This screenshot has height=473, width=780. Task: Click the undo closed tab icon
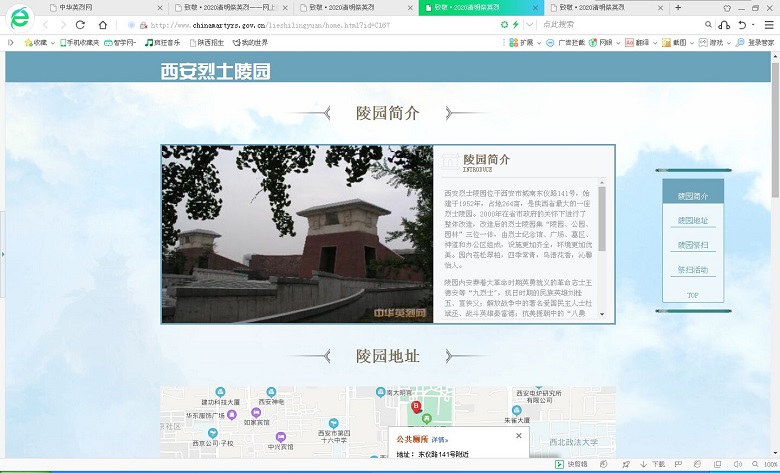click(x=742, y=24)
